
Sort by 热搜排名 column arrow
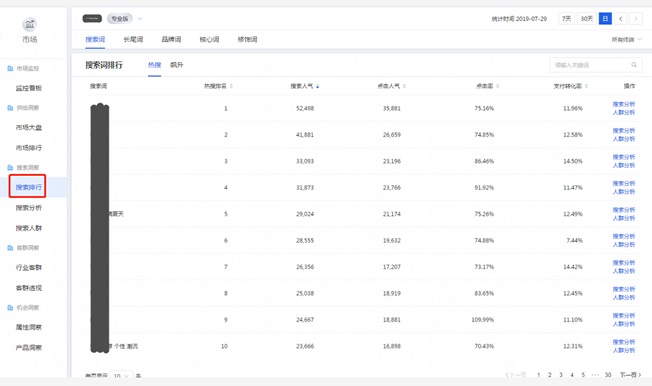pyautogui.click(x=231, y=86)
